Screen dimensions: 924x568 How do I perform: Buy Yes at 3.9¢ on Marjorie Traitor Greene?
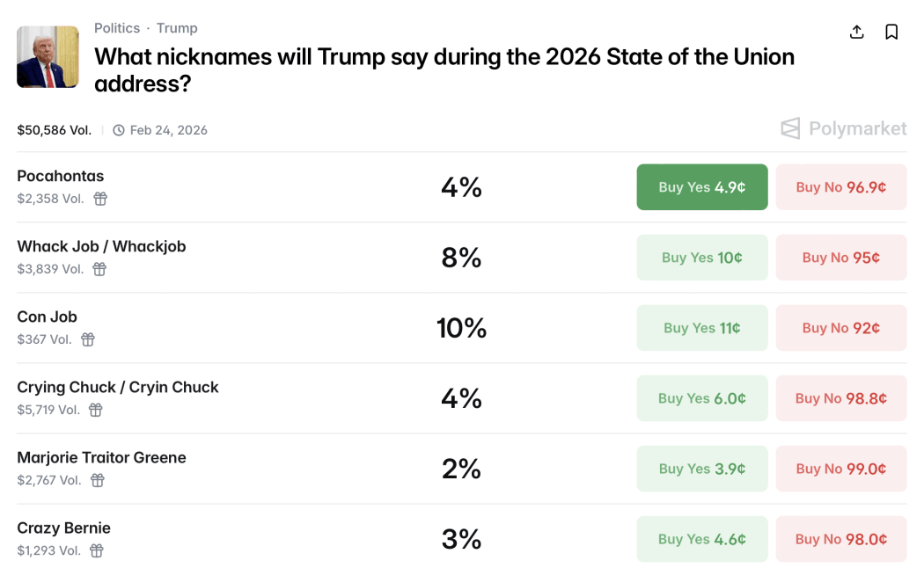point(701,468)
